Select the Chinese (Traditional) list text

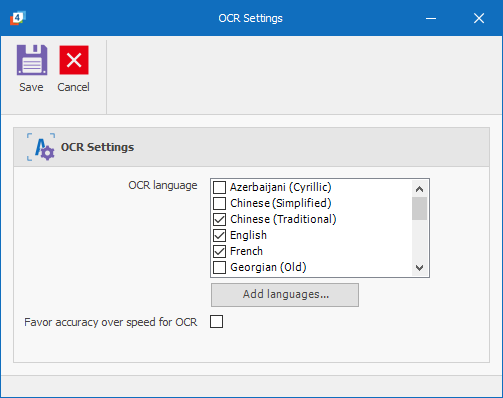coord(283,219)
